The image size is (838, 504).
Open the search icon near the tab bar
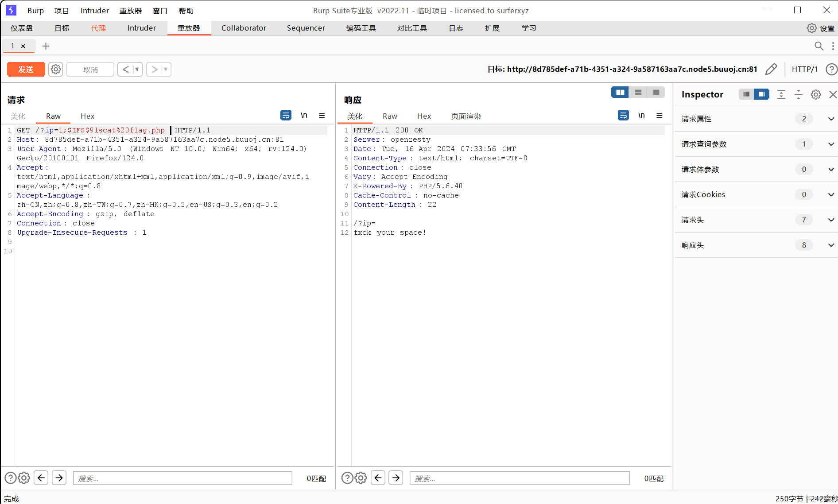[x=819, y=46]
